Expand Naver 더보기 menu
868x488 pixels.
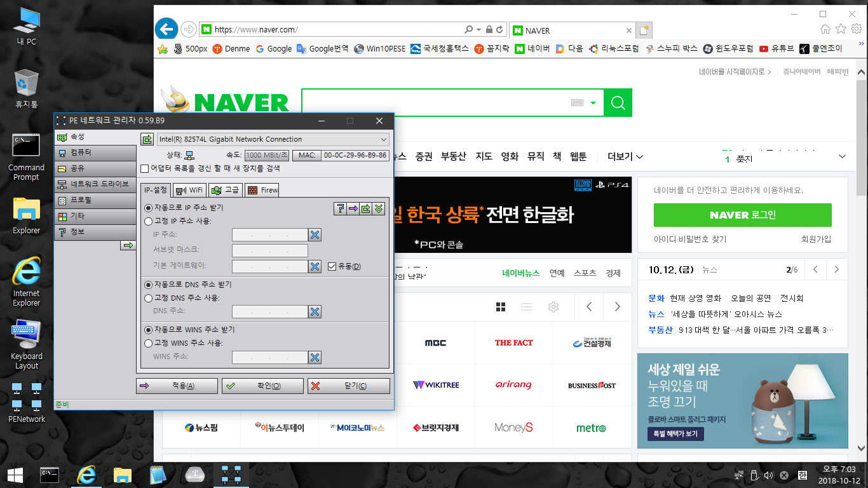point(625,156)
